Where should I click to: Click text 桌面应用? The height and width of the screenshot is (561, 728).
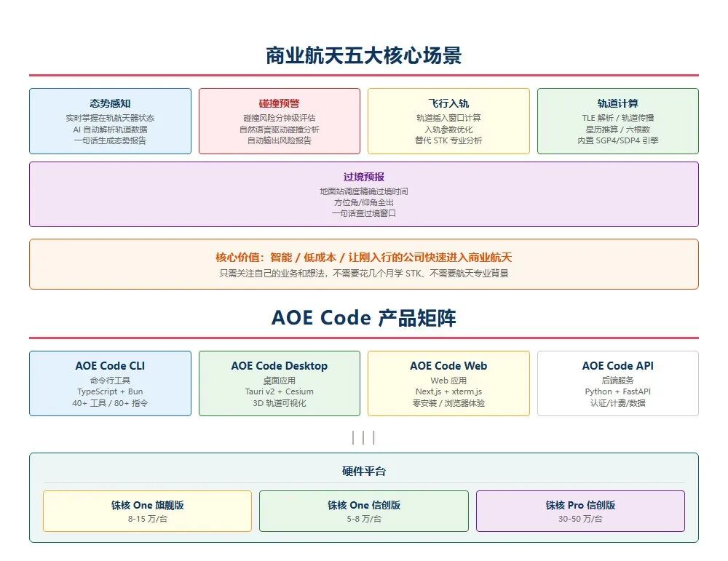point(279,381)
